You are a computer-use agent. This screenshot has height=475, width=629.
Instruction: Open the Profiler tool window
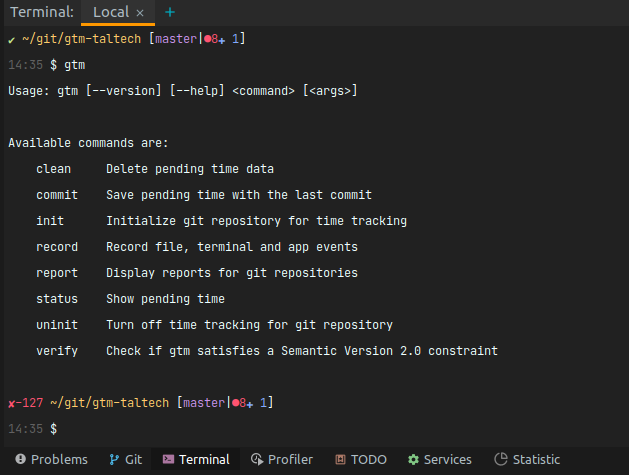[282, 459]
